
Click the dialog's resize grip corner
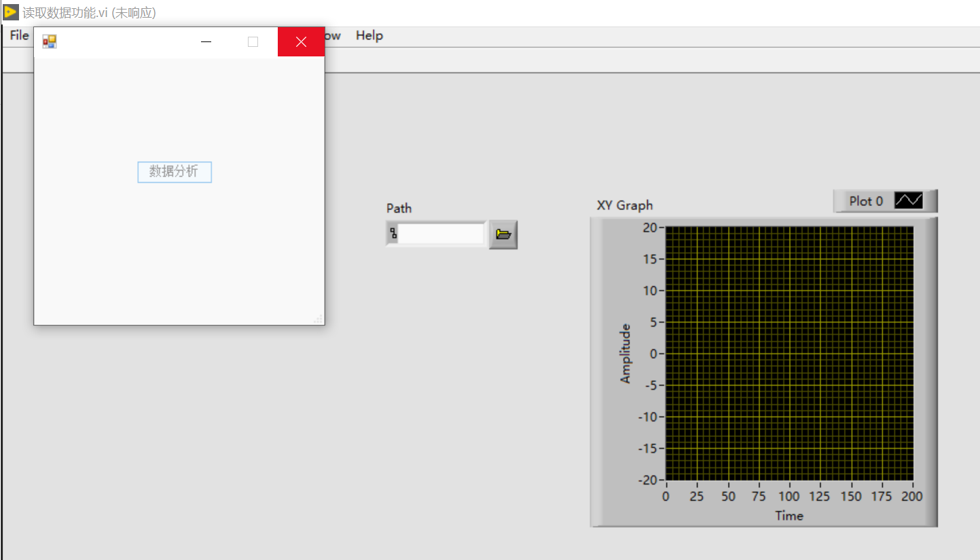[318, 319]
